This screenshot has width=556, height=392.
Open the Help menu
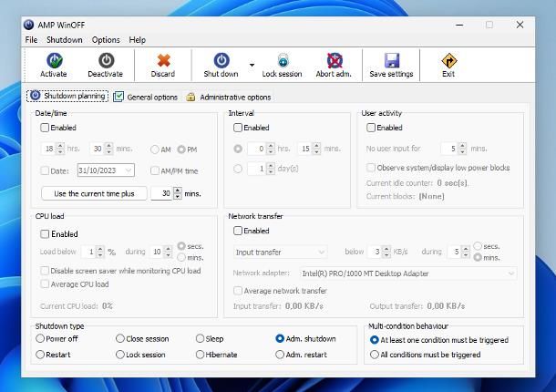click(138, 40)
